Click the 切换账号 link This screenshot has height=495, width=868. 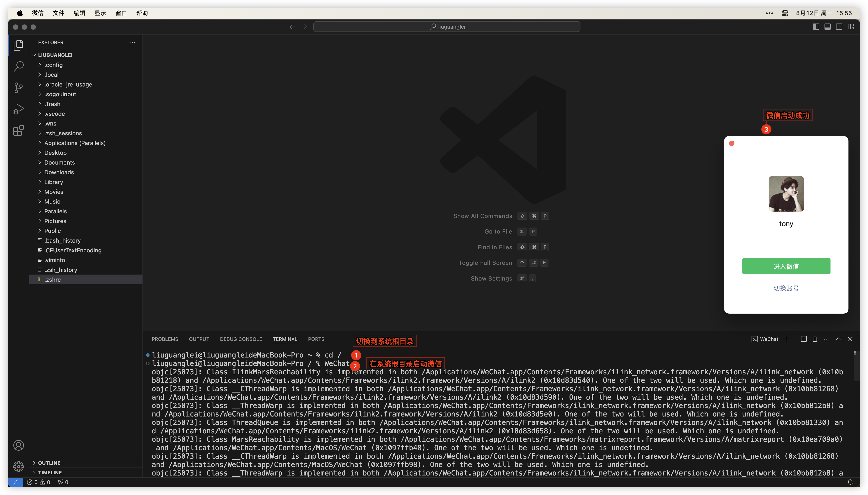click(x=786, y=288)
